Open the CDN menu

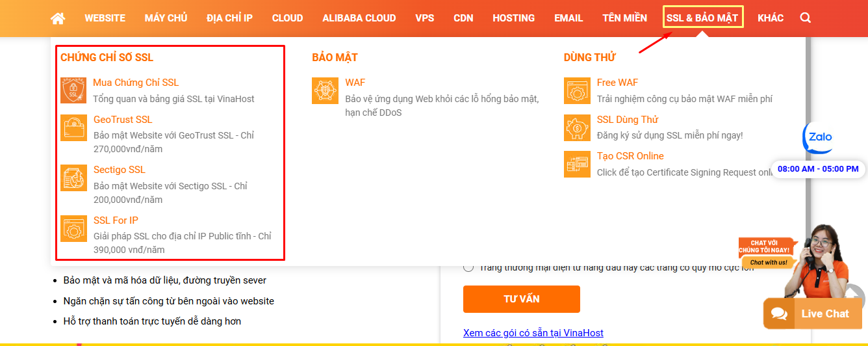(x=463, y=18)
